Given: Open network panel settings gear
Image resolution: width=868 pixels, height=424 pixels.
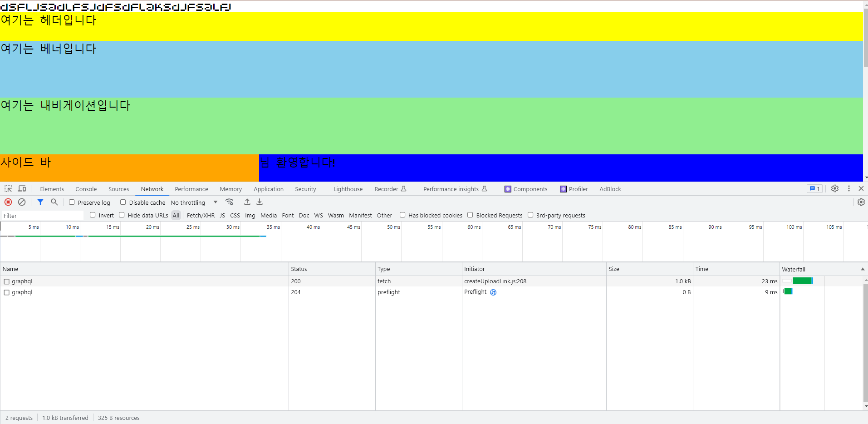Looking at the screenshot, I should 861,202.
